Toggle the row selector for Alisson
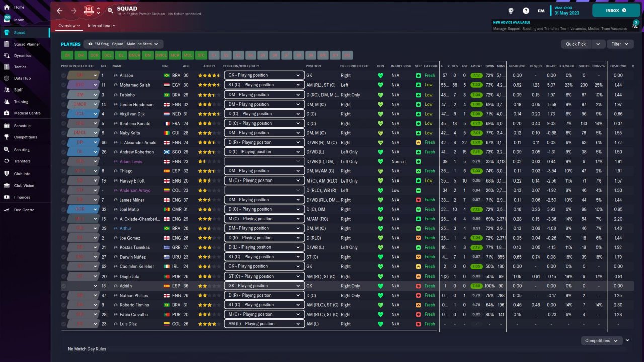 point(64,75)
